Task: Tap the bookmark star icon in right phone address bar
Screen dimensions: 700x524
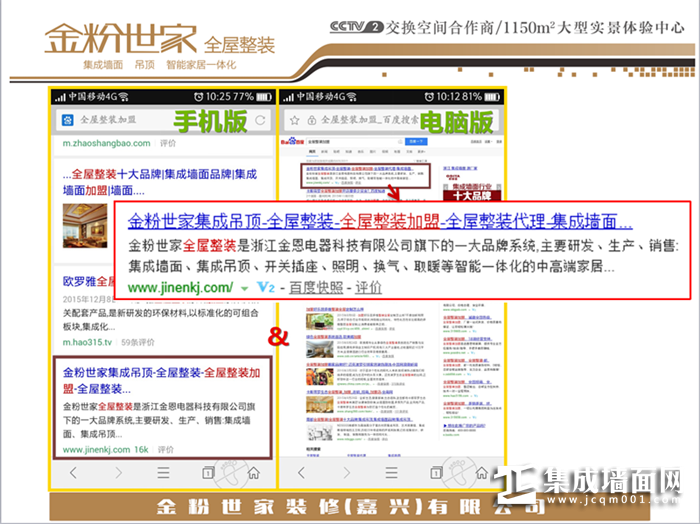Action: [x=294, y=120]
